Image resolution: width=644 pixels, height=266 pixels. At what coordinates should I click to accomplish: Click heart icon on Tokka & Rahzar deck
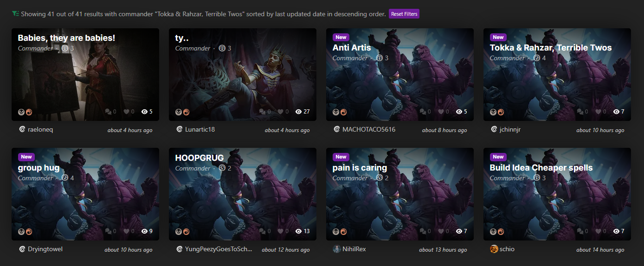pyautogui.click(x=598, y=112)
